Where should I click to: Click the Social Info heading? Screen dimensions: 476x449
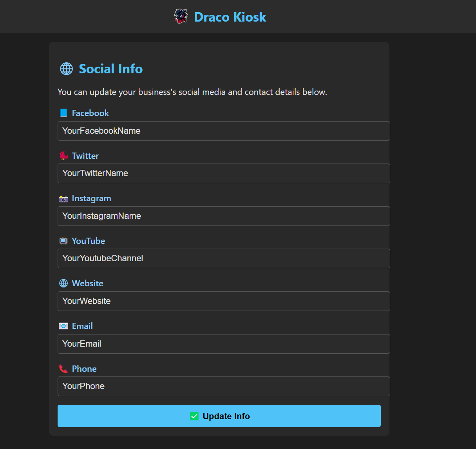point(111,69)
